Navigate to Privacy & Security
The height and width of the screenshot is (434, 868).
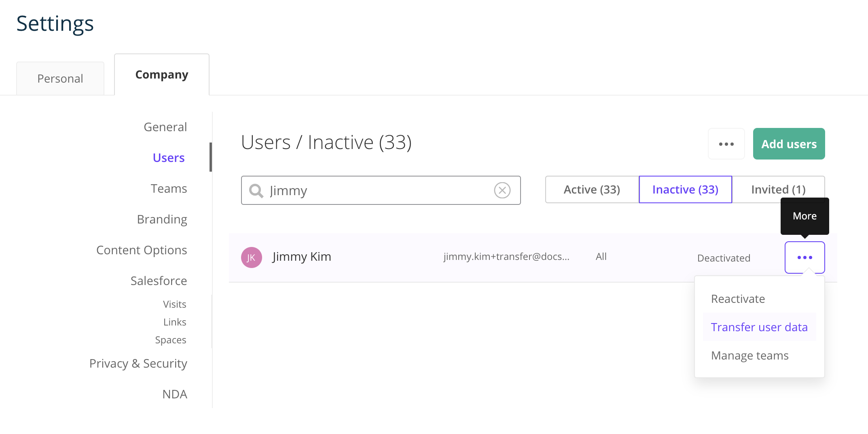point(138,363)
